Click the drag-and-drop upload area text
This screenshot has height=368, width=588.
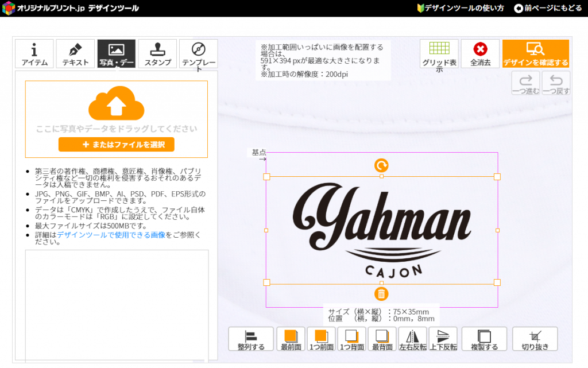pyautogui.click(x=116, y=129)
